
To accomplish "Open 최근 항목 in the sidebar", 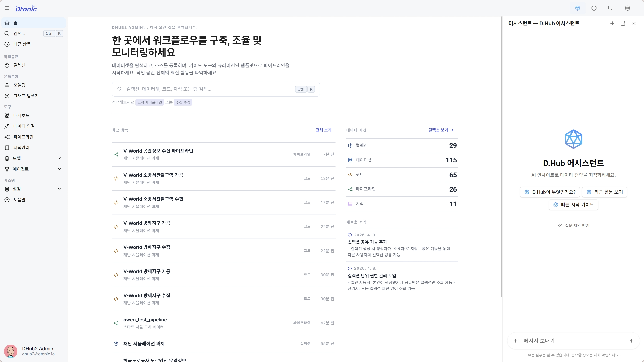I will [34, 44].
